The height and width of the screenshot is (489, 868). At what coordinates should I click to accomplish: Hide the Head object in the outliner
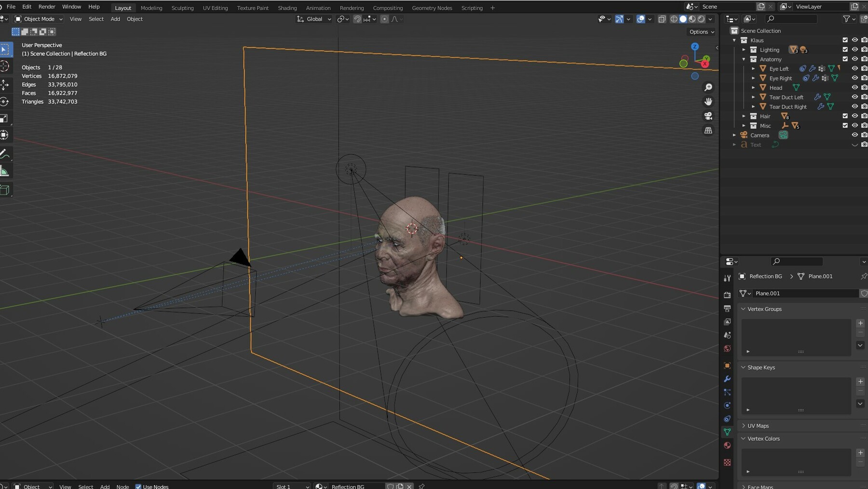pos(855,88)
